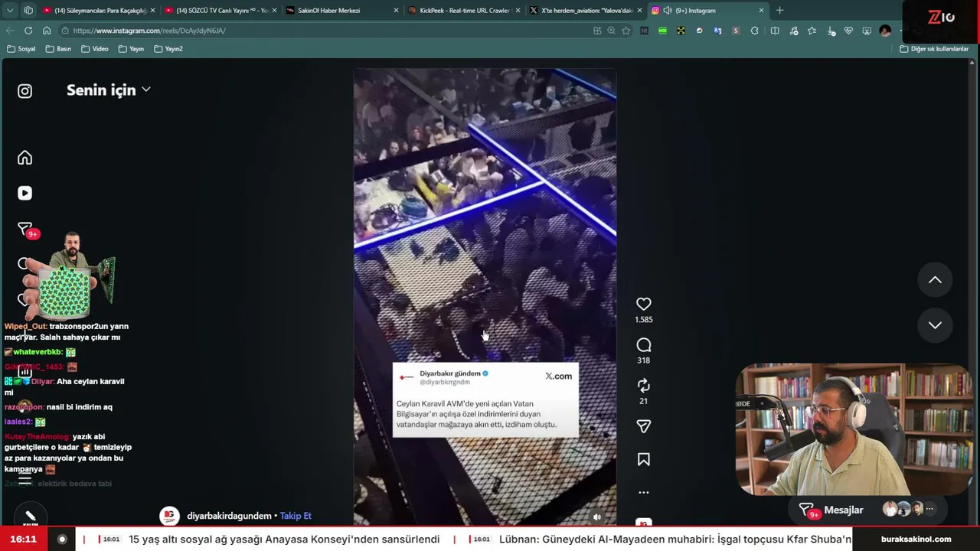This screenshot has height=551, width=980.
Task: Follow diyarbakirdagundem with "Takip Et"
Action: point(296,516)
